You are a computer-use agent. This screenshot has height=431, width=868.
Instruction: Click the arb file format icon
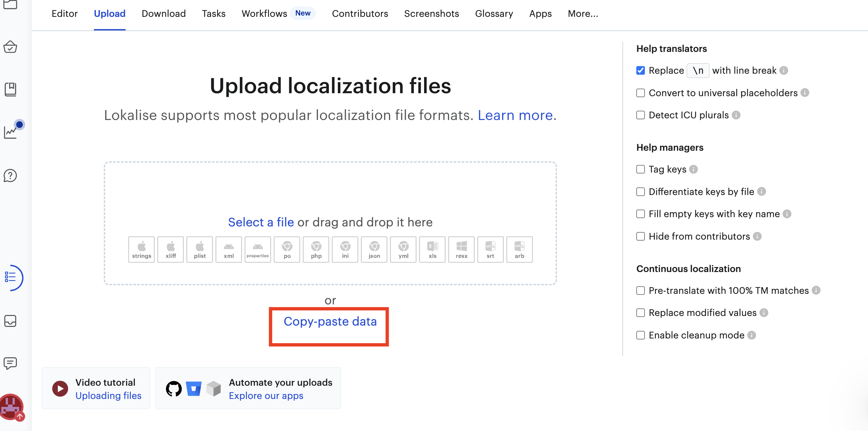520,249
